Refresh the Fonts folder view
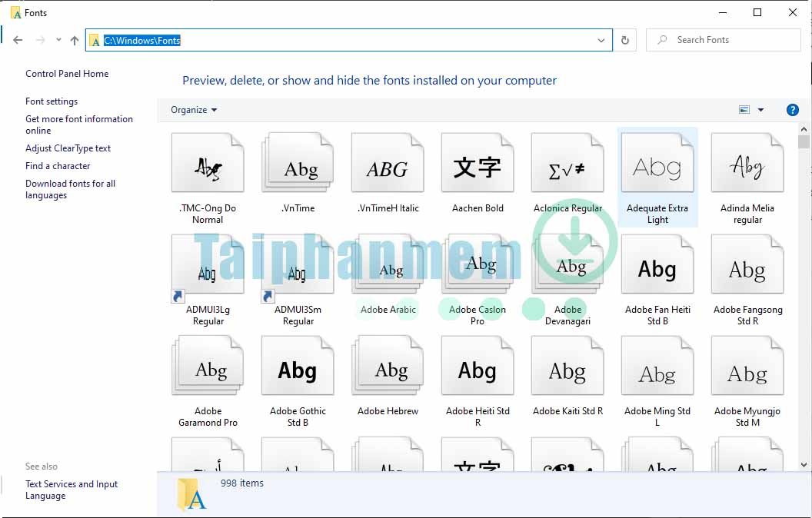The height and width of the screenshot is (518, 812). pyautogui.click(x=625, y=40)
